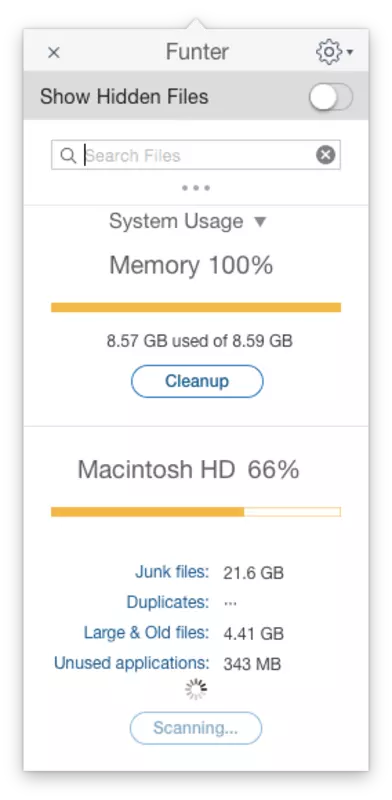Open the gear settings icon

329,52
